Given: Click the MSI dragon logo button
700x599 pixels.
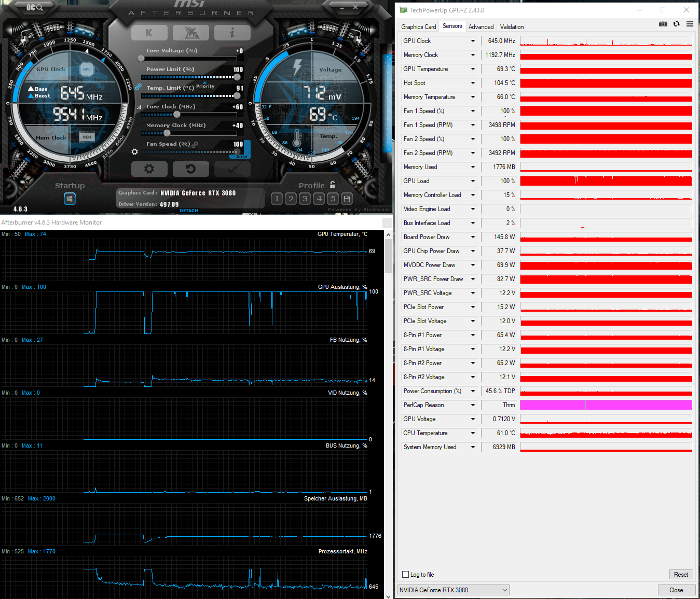Looking at the screenshot, I should [x=190, y=33].
